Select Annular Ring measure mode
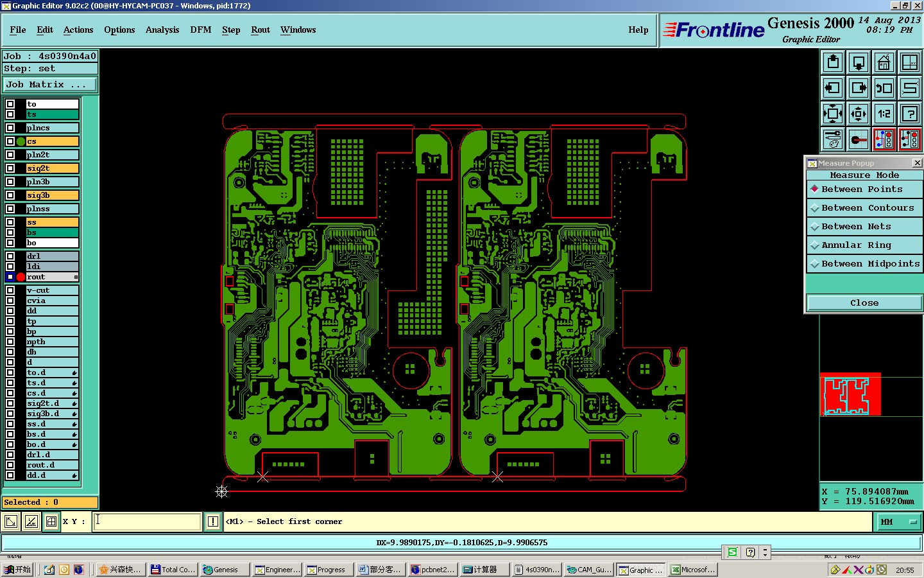This screenshot has height=578, width=924. (864, 245)
